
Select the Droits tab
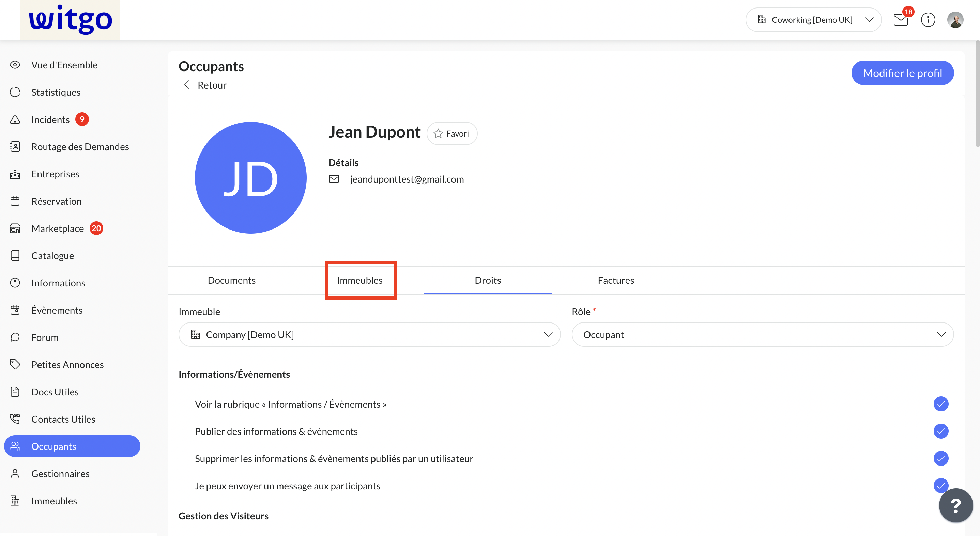488,280
